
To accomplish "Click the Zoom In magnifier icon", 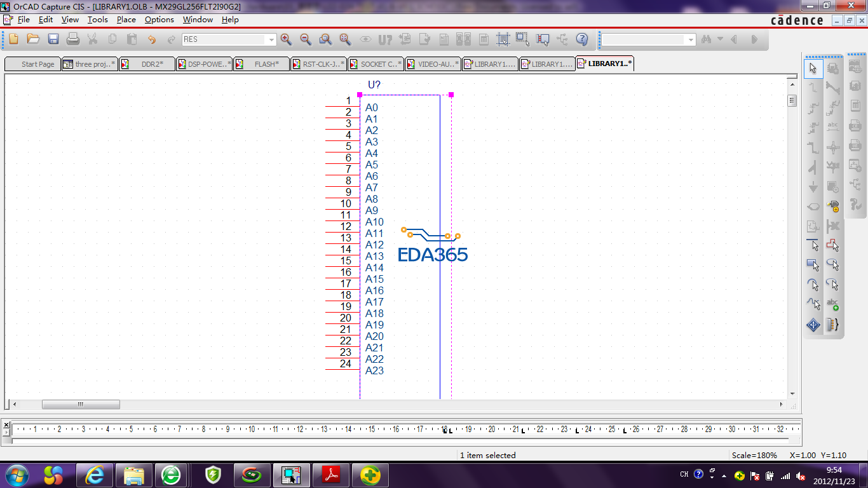I will pyautogui.click(x=286, y=39).
